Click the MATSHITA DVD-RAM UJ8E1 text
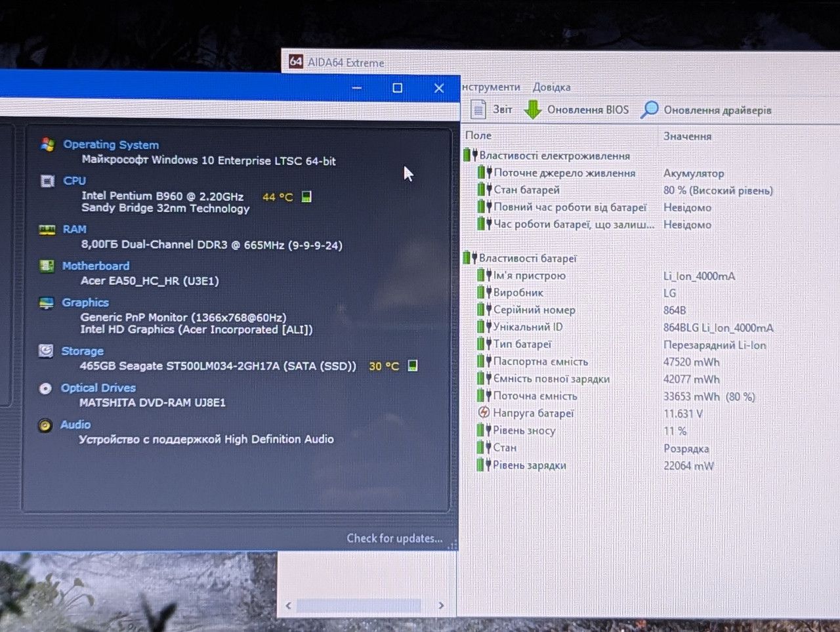 point(152,402)
